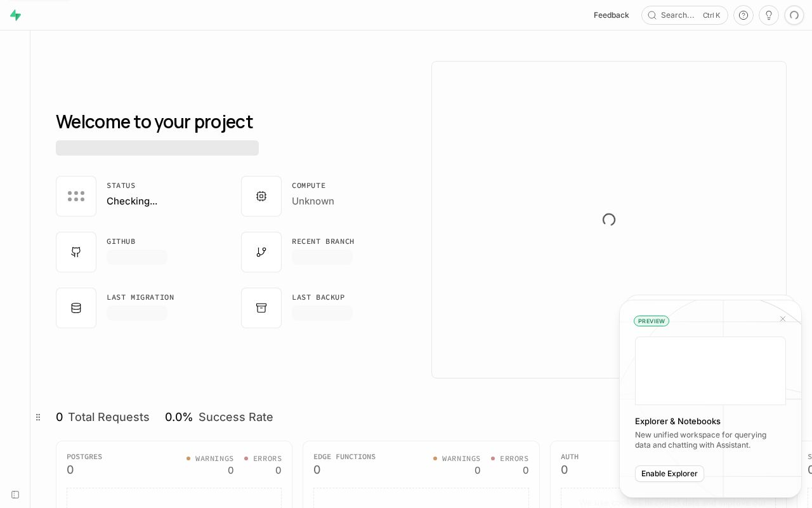The height and width of the screenshot is (508, 812).
Task: Click the "LAST BACKUP" label
Action: coord(318,297)
